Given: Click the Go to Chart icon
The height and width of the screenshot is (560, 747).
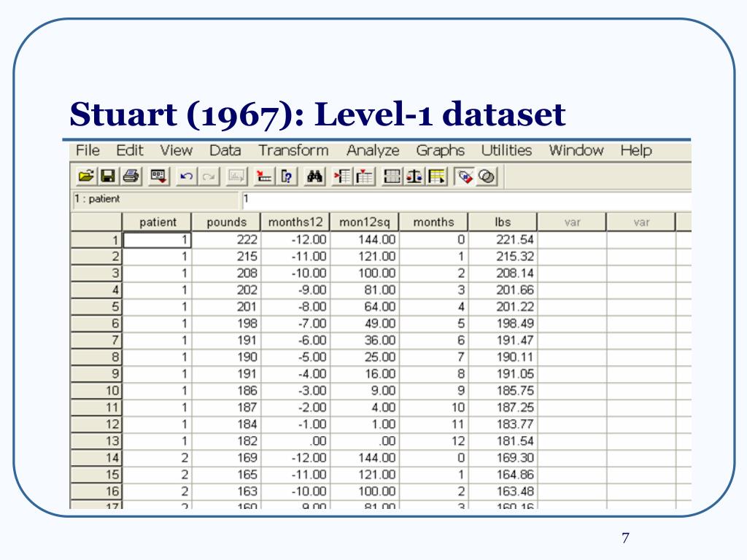Looking at the screenshot, I should click(x=236, y=176).
